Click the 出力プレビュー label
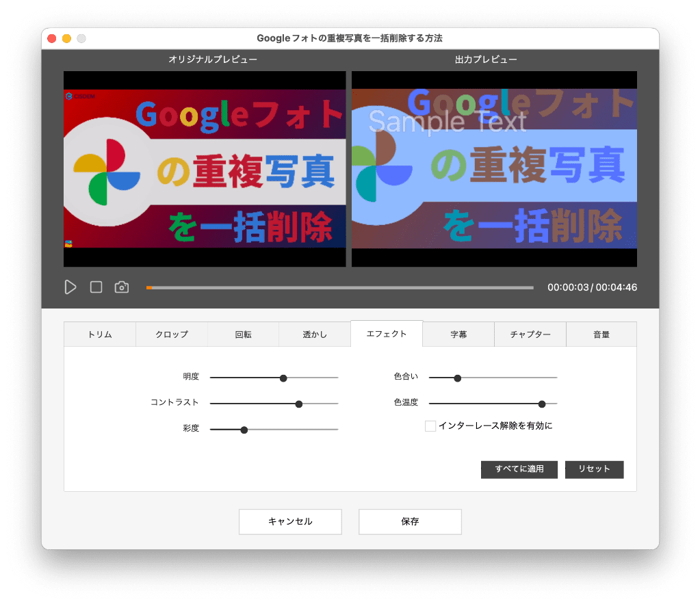 tap(486, 60)
